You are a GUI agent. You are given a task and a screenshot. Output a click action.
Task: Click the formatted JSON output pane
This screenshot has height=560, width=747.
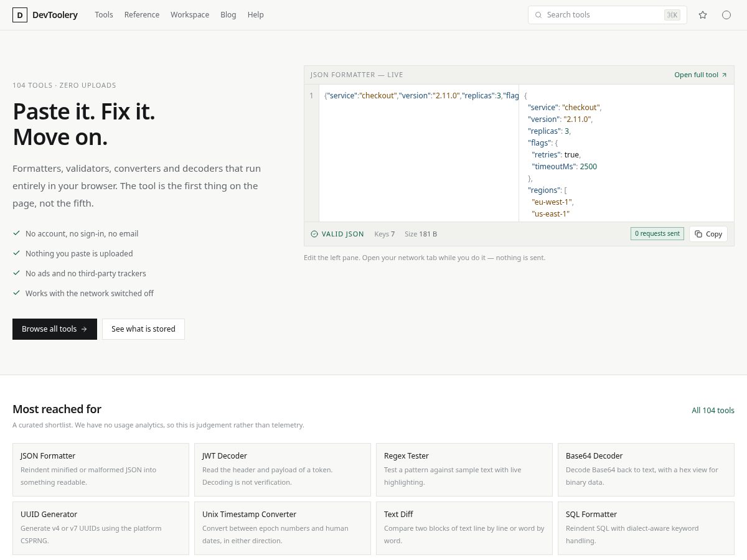[626, 153]
